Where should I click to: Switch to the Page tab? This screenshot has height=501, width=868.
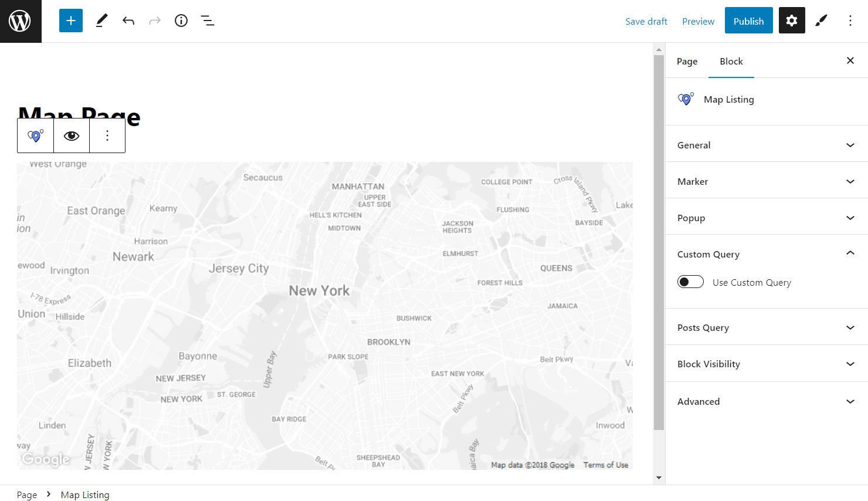[687, 61]
